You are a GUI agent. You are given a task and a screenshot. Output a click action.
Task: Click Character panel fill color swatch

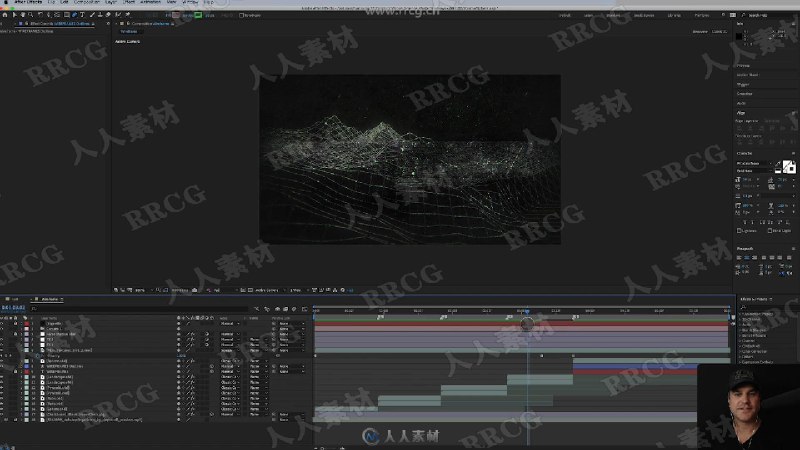pyautogui.click(x=786, y=165)
